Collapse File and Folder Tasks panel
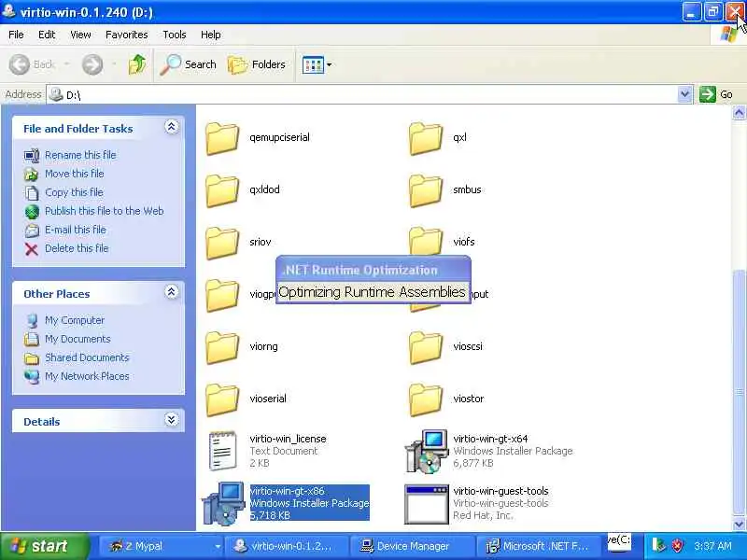 pyautogui.click(x=172, y=127)
